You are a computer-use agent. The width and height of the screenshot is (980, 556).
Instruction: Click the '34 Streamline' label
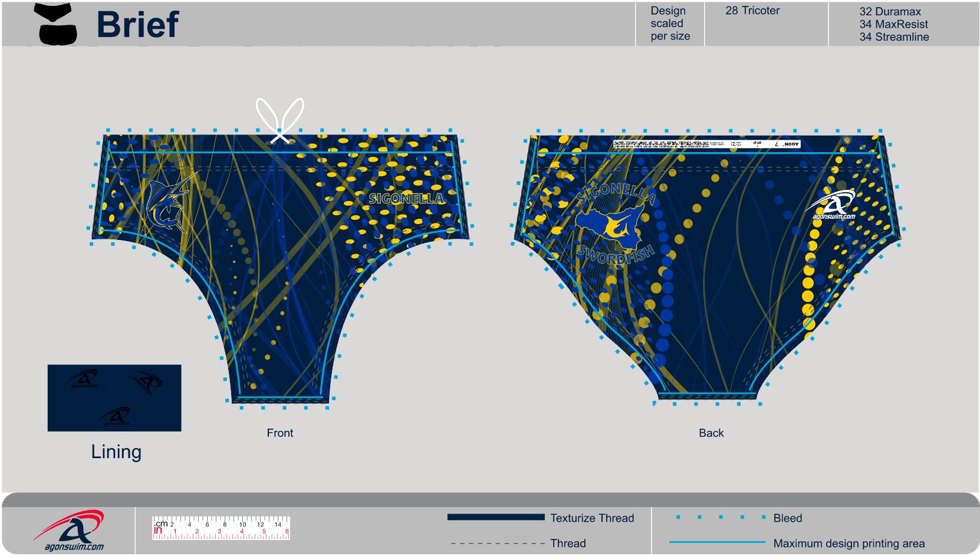894,37
